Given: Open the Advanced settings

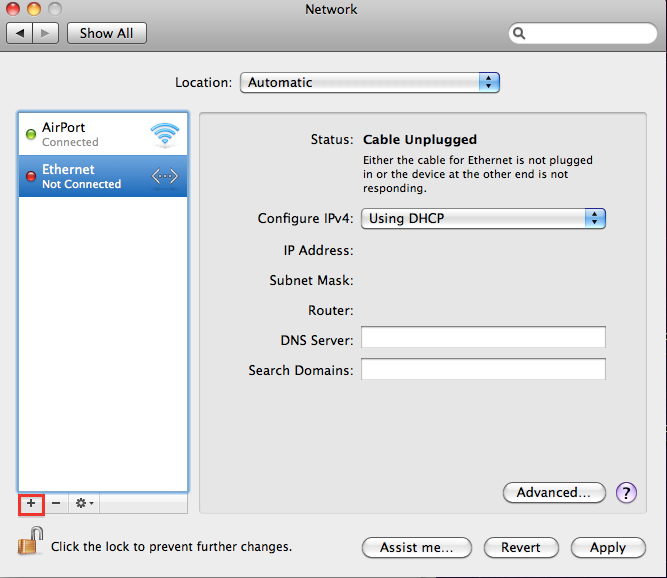Looking at the screenshot, I should (554, 492).
